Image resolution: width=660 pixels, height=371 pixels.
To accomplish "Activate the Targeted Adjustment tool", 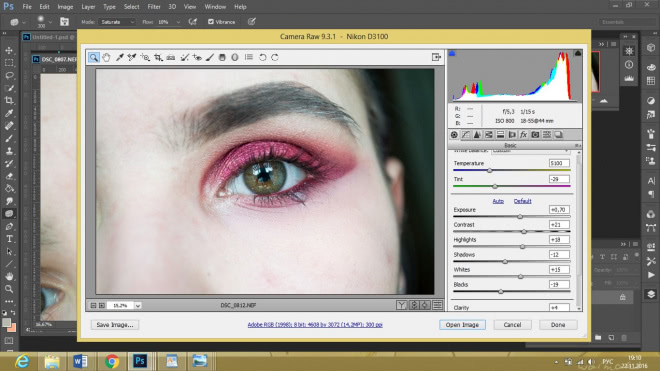I will [145, 57].
